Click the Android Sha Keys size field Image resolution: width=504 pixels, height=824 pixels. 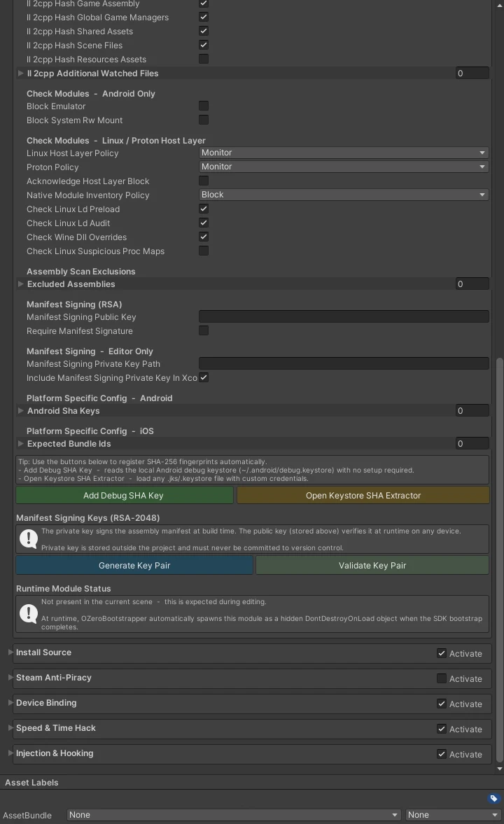tap(472, 410)
